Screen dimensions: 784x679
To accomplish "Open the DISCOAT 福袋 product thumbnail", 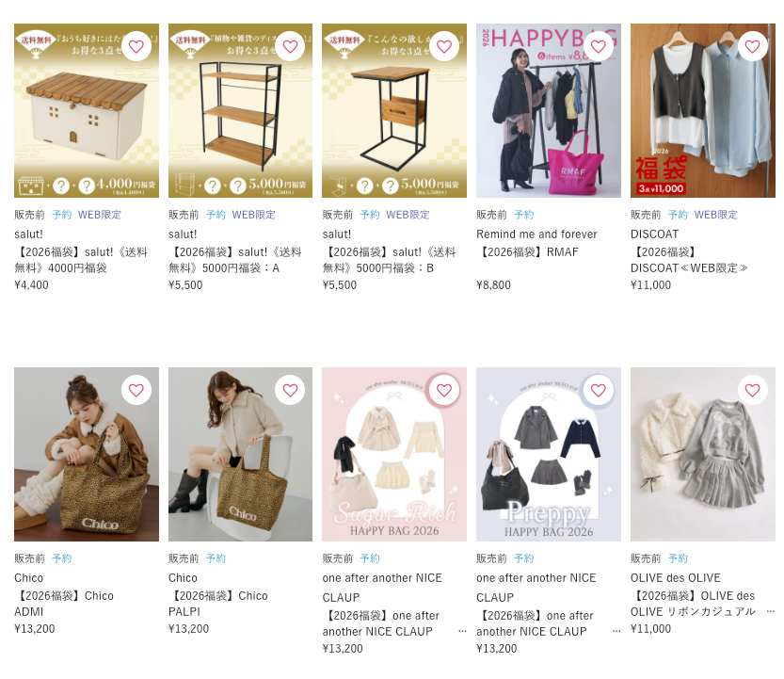I will (x=702, y=110).
